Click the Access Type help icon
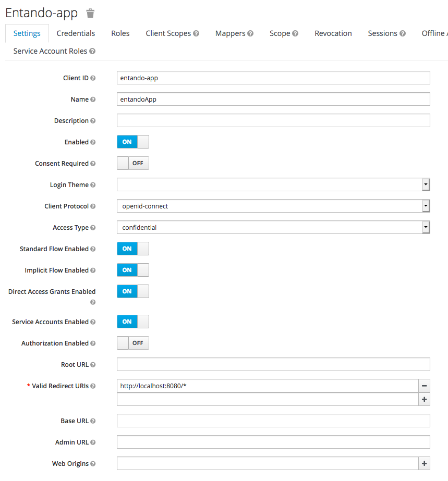 (x=93, y=228)
